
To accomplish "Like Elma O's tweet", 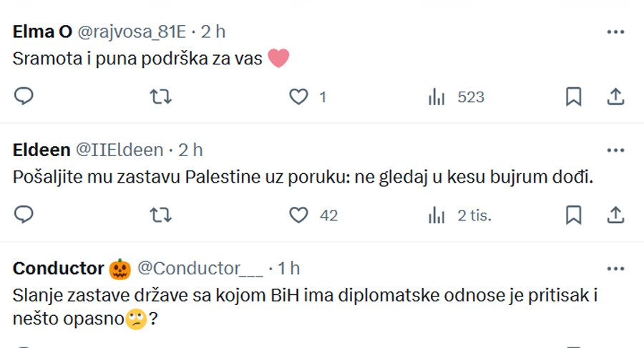I will pyautogui.click(x=298, y=97).
